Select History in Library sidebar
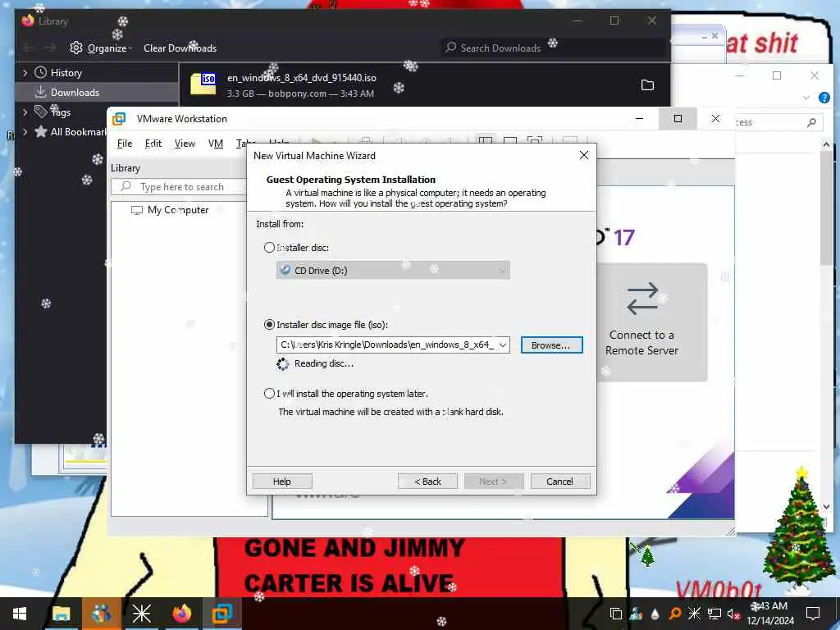 coord(66,72)
